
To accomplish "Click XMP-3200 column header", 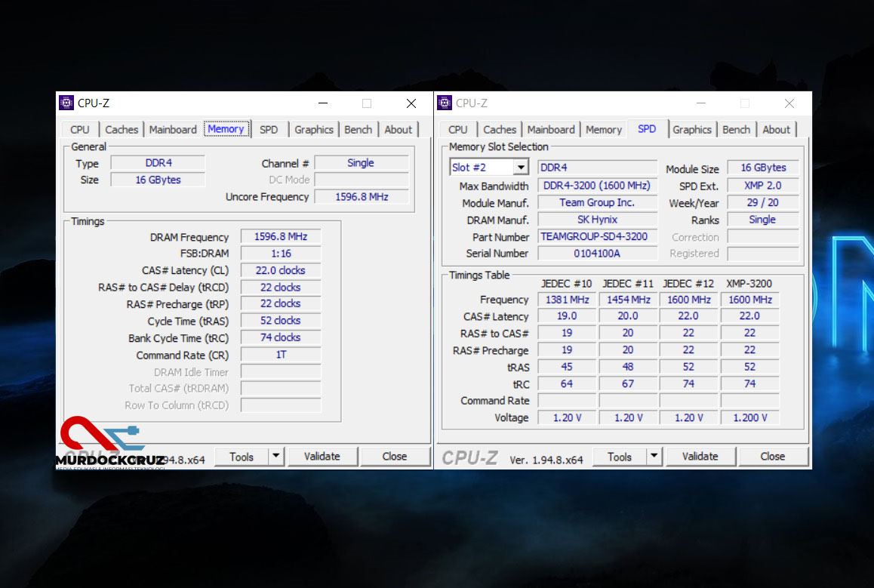I will [x=749, y=284].
